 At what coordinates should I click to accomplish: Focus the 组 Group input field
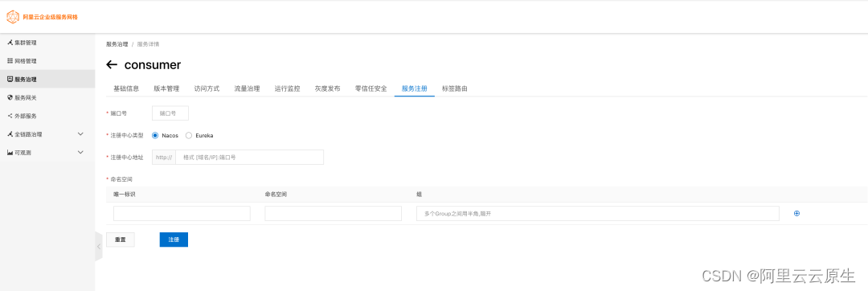pos(598,214)
